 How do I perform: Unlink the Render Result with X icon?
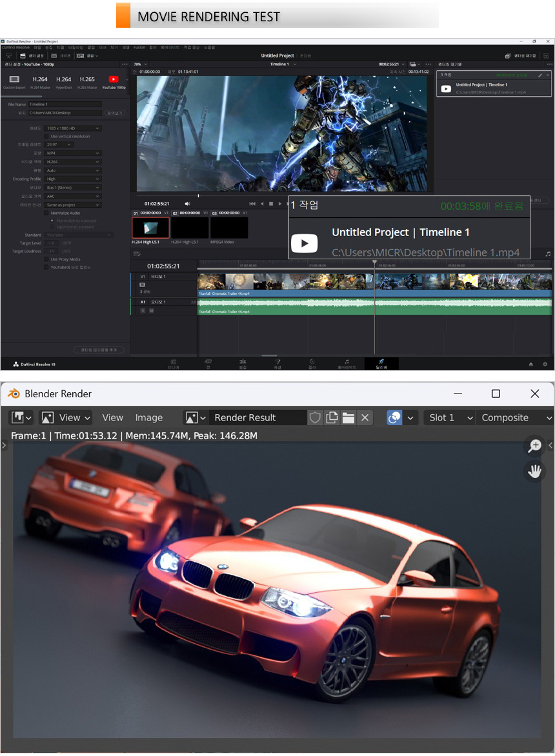tap(365, 417)
